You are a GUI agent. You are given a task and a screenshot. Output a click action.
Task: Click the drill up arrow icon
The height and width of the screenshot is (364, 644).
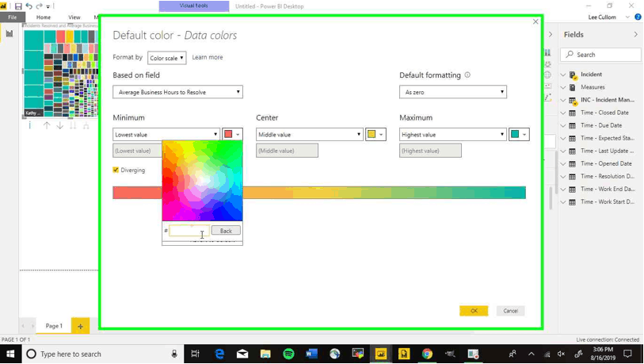(x=47, y=125)
